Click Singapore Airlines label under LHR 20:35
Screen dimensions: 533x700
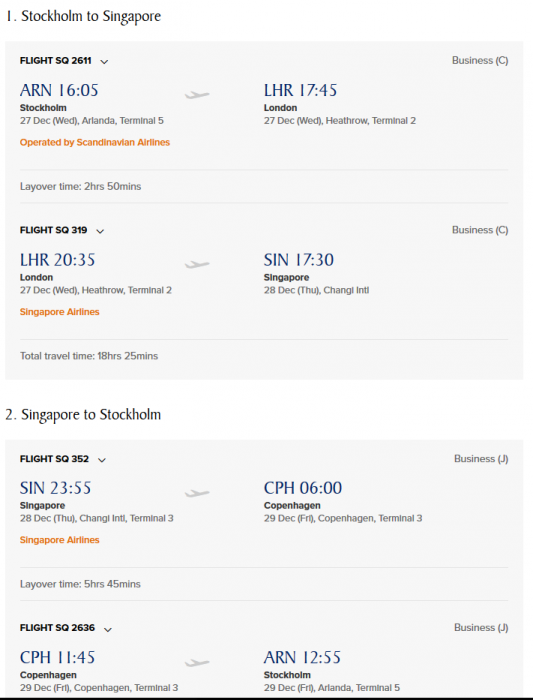tap(59, 312)
